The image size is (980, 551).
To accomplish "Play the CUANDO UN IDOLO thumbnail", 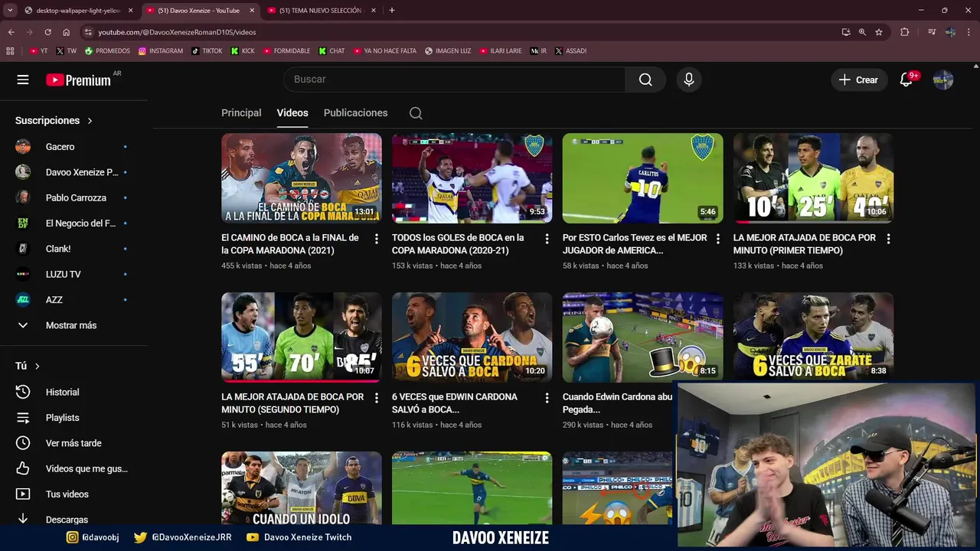I will [302, 488].
